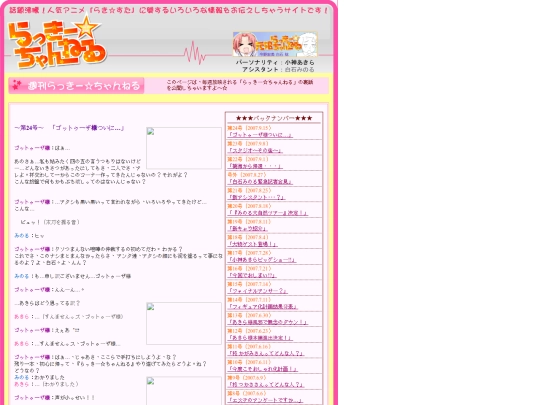The image size is (540, 405).
Task: Open back number 第16号 (2007.7.21) link
Action: click(252, 275)
